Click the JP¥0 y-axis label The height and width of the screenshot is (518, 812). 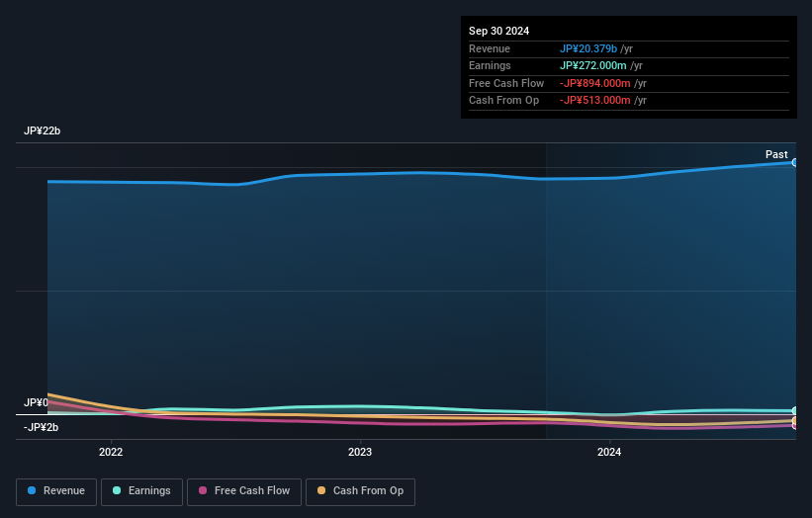click(36, 402)
